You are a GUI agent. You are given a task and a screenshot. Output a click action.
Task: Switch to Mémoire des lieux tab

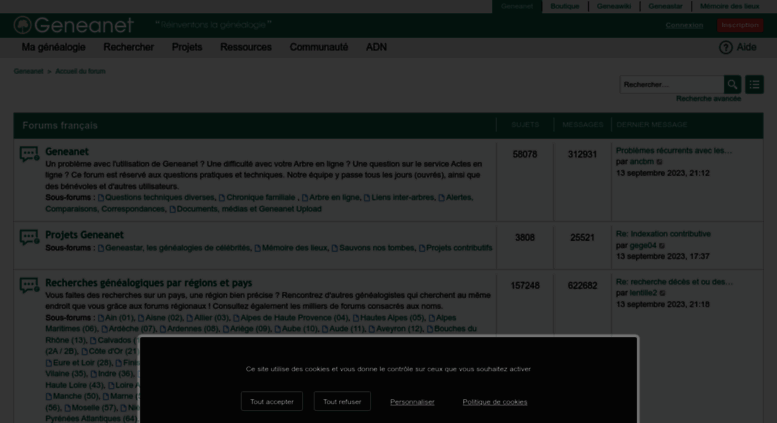[729, 6]
